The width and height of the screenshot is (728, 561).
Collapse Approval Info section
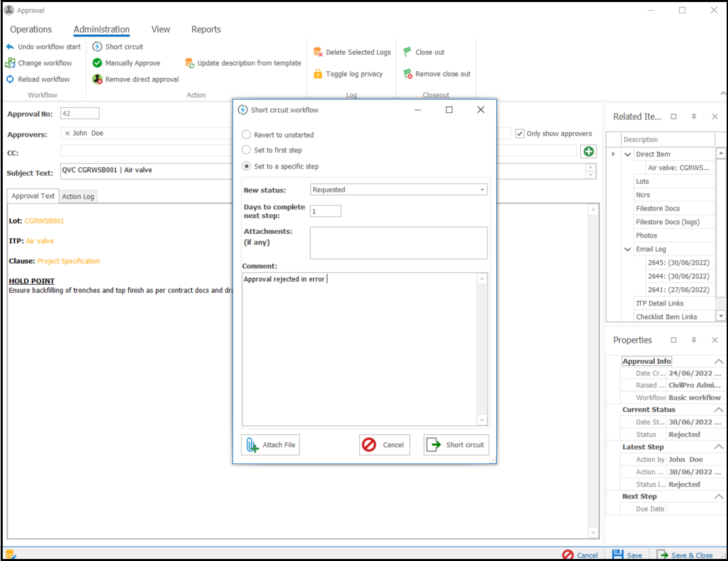719,362
